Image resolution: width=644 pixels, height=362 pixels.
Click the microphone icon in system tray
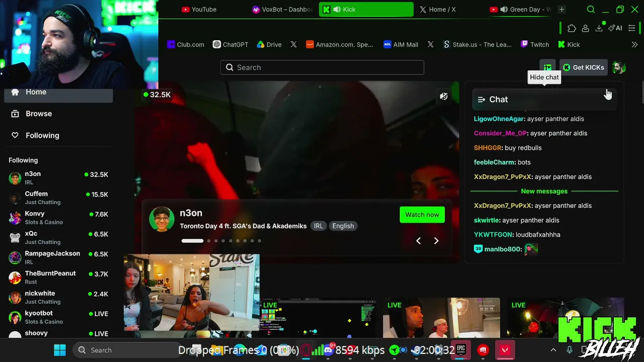[570, 350]
